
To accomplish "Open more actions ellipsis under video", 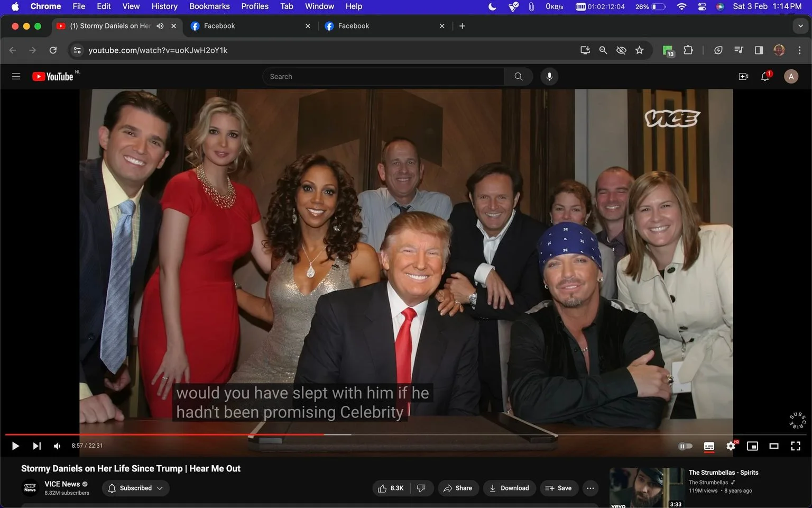I will (x=590, y=488).
